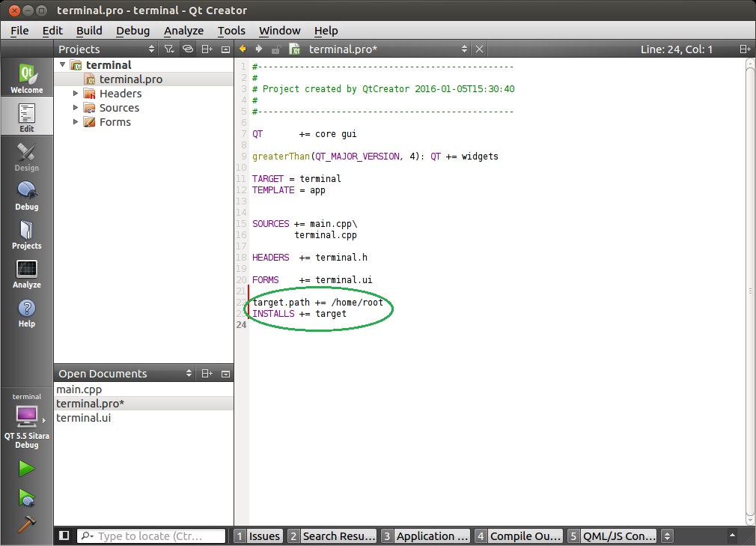Image resolution: width=756 pixels, height=546 pixels.
Task: Click the file lock icon in editor toolbar
Action: (x=275, y=49)
